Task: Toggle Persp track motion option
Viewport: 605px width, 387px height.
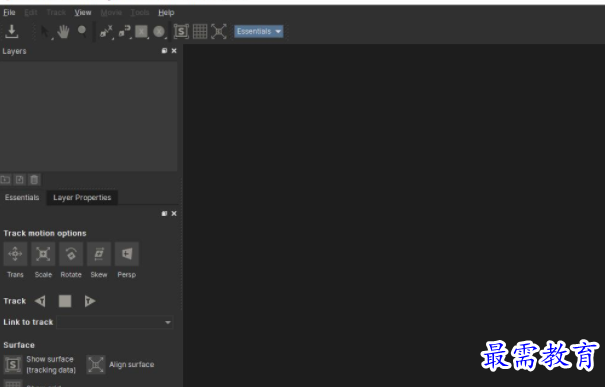Action: 127,254
